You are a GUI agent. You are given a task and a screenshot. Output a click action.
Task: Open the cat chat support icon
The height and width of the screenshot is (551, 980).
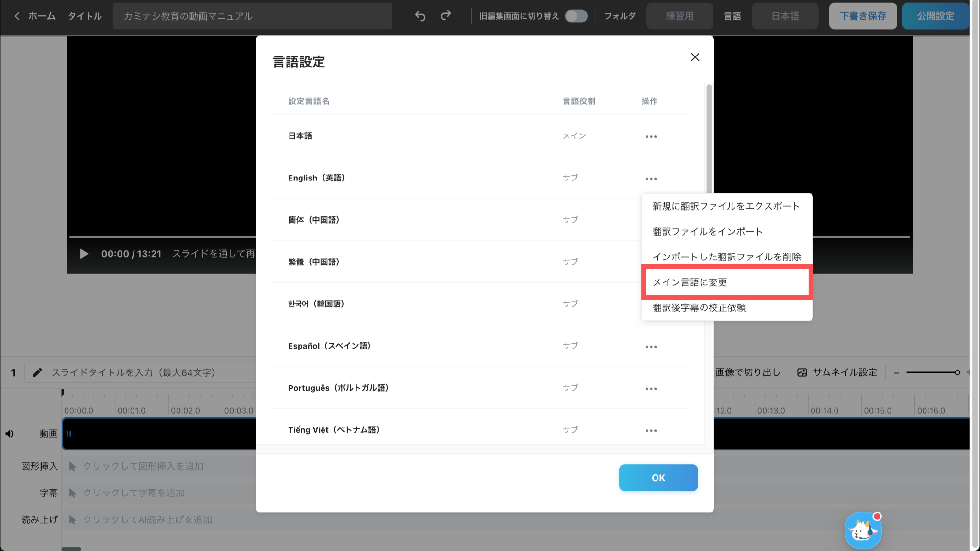[862, 530]
